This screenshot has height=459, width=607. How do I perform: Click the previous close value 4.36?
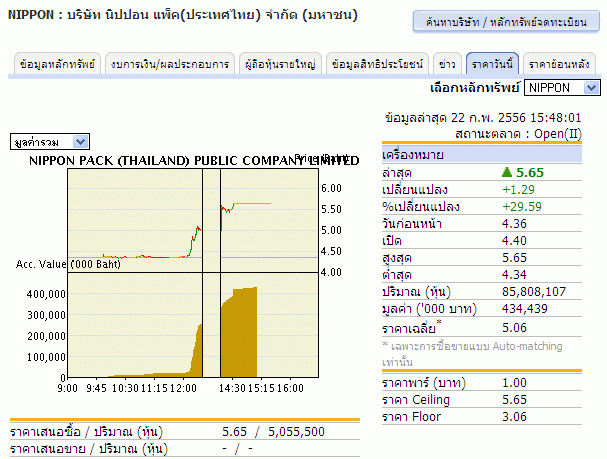(x=514, y=224)
